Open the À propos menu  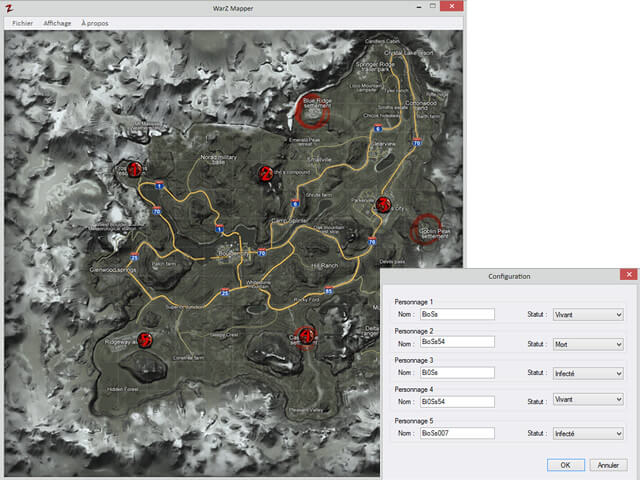(95, 23)
